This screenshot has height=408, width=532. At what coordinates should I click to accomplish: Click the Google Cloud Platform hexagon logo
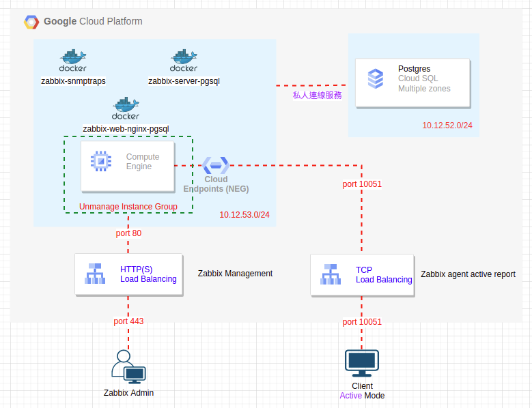point(31,22)
